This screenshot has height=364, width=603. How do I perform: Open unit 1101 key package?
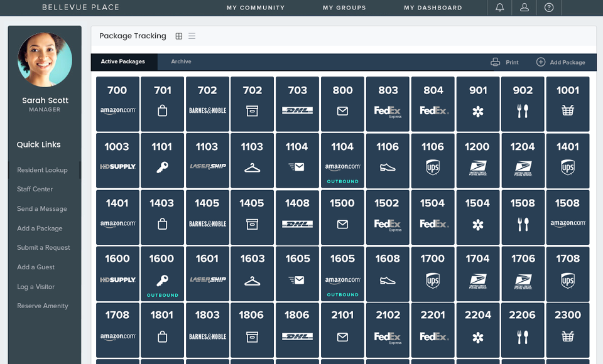[x=162, y=160]
